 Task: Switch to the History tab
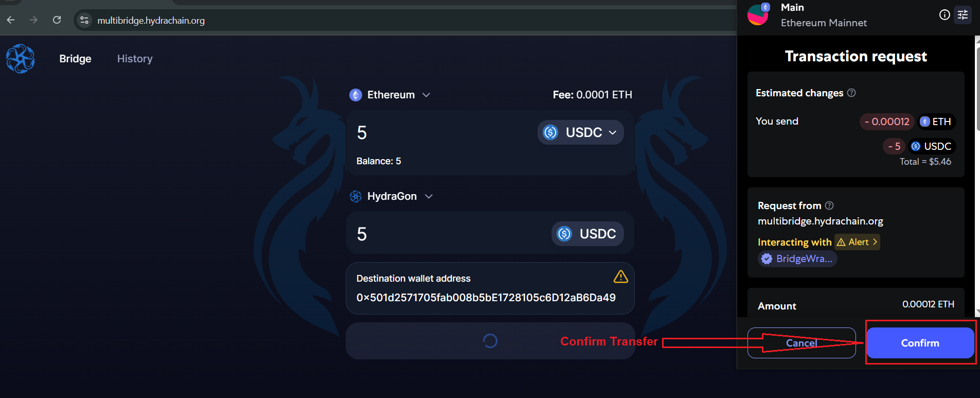(x=134, y=58)
